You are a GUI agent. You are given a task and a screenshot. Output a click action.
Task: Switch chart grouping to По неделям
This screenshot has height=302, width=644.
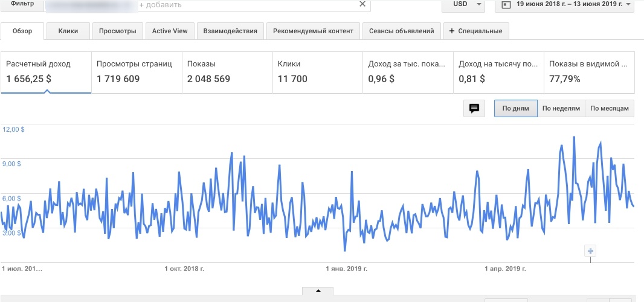click(561, 109)
